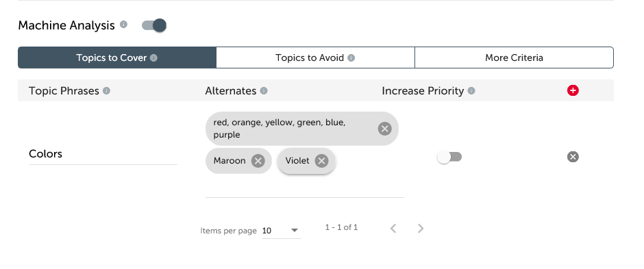Remove the red, orange, yellow chip
The image size is (644, 269).
(x=385, y=129)
